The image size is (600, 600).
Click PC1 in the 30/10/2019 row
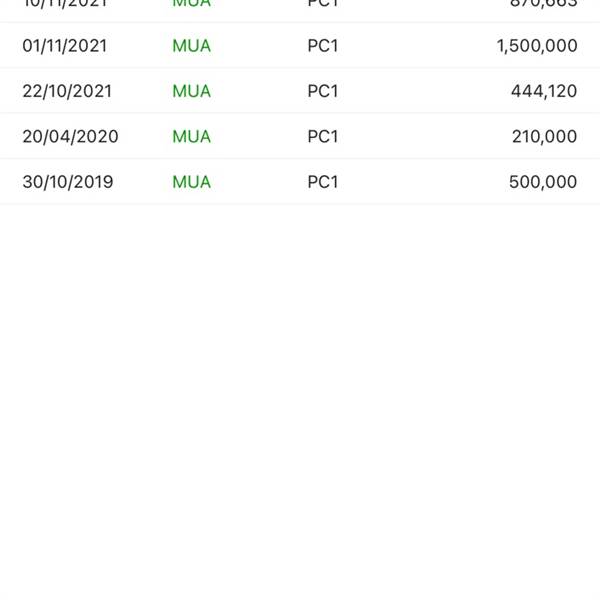323,182
